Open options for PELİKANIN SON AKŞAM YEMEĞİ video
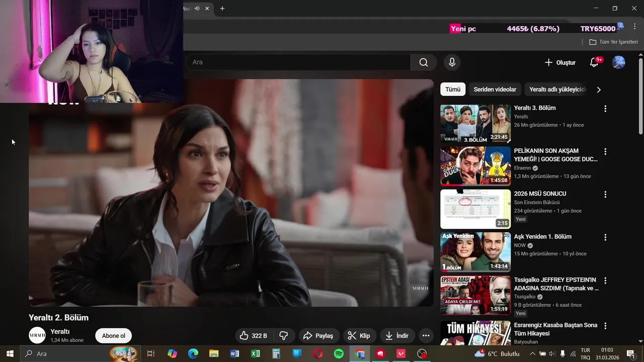644x362 pixels. point(605,151)
